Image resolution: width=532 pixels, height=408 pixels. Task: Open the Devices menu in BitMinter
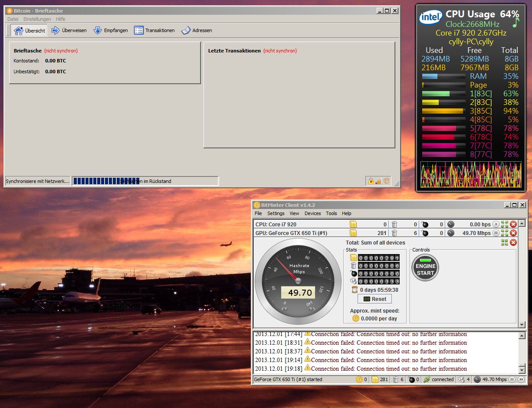pyautogui.click(x=312, y=213)
